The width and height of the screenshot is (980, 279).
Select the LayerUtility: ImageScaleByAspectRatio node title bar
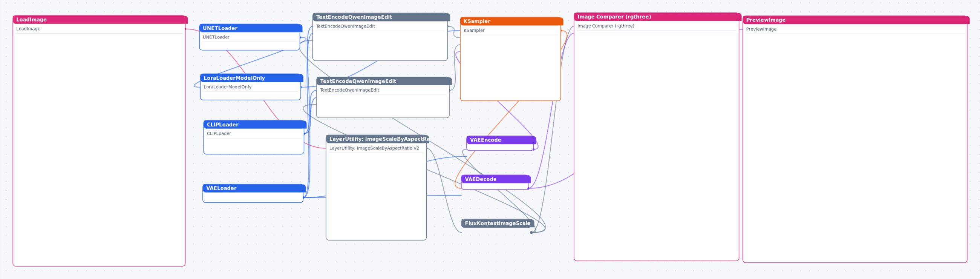click(377, 139)
